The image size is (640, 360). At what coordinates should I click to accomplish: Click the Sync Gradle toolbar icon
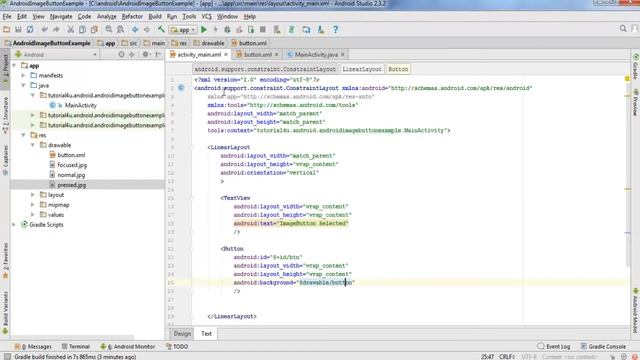(291, 29)
